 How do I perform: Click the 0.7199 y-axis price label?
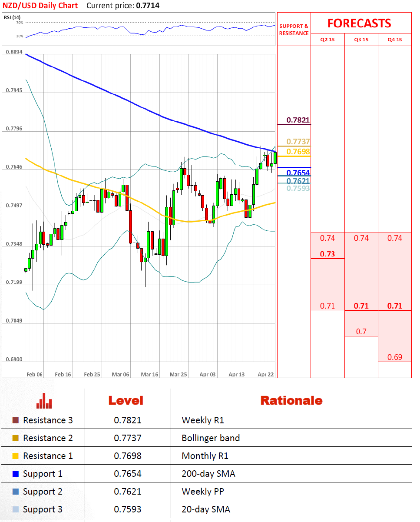click(14, 283)
